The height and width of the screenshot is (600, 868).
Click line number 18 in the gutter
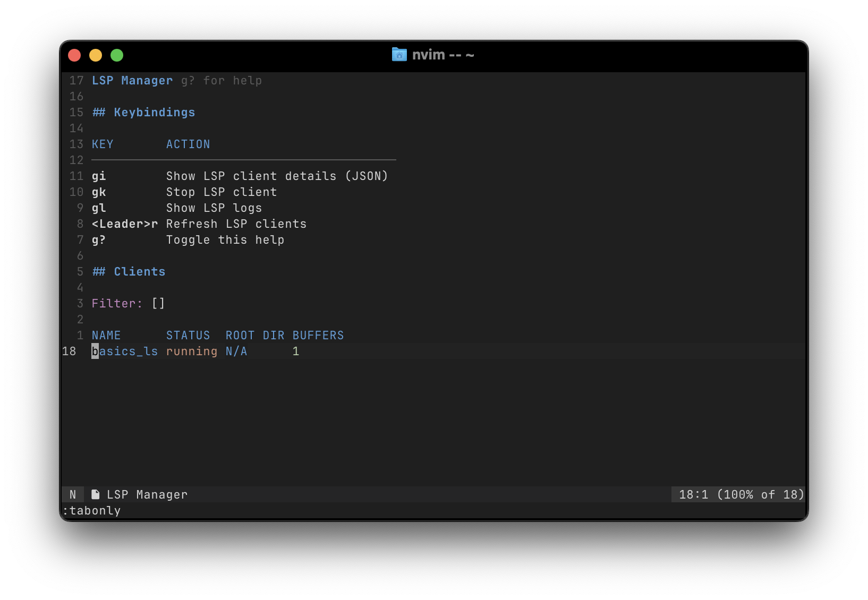[x=69, y=351]
